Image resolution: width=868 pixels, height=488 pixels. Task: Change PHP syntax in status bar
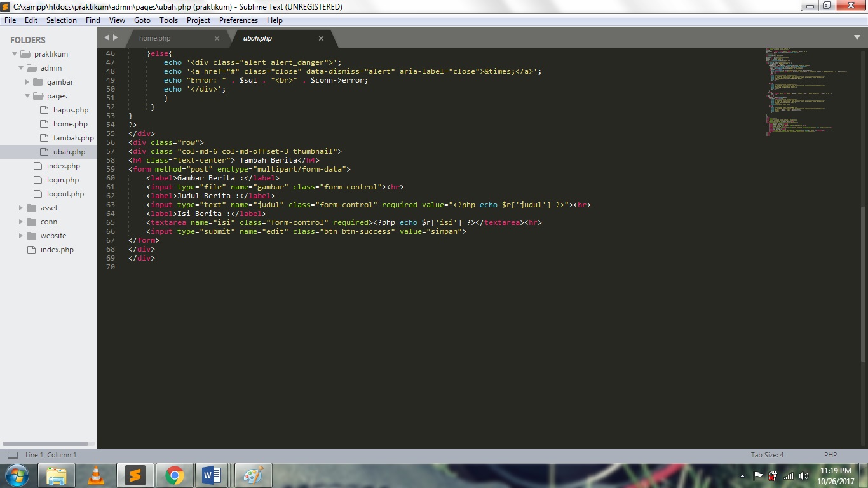click(831, 455)
